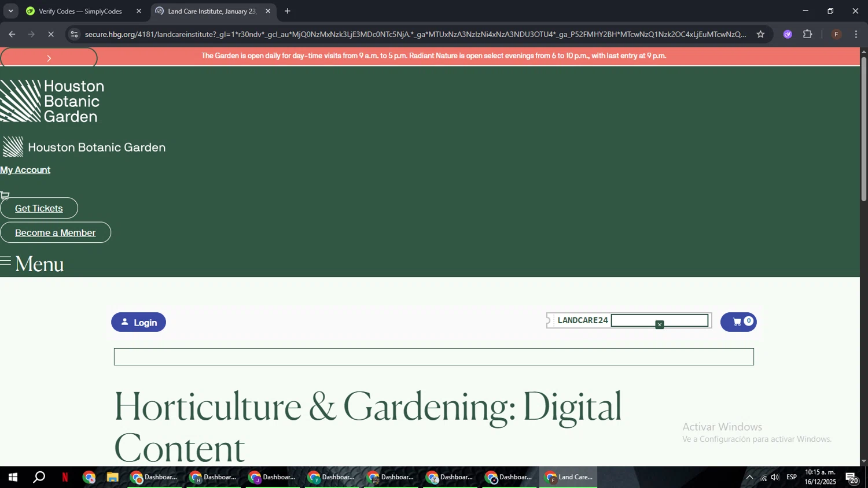Image resolution: width=868 pixels, height=488 pixels.
Task: Switch to the Land Care taskbar window
Action: tap(569, 478)
